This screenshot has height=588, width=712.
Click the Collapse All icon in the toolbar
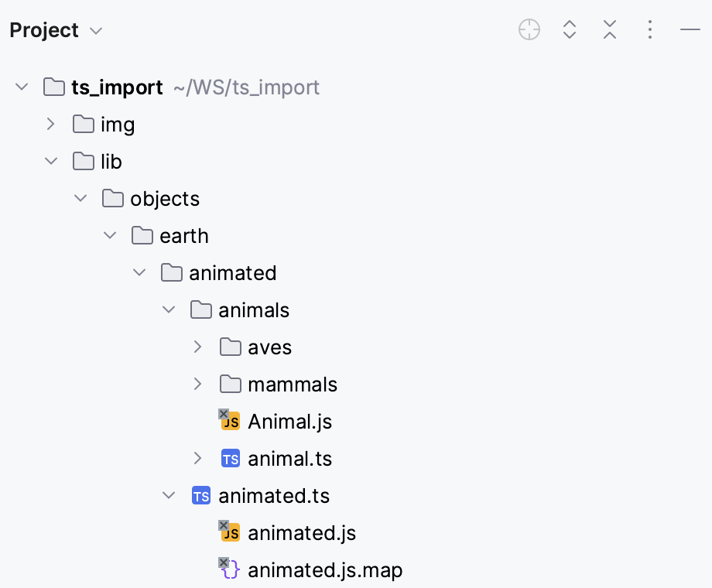click(x=610, y=29)
